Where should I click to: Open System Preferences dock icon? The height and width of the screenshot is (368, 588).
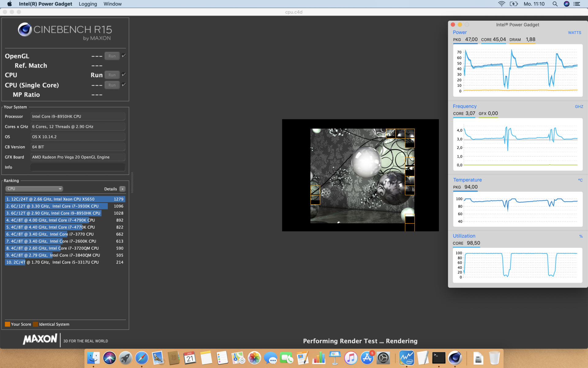coord(383,358)
